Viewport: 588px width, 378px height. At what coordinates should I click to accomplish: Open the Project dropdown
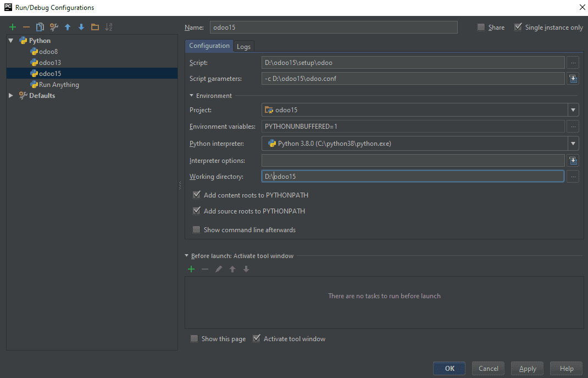(573, 109)
